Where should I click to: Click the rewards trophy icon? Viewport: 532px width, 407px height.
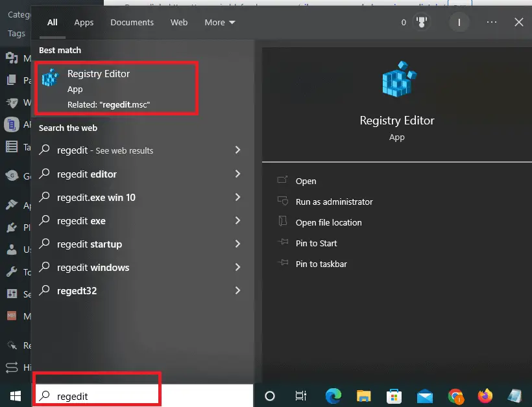tap(422, 22)
